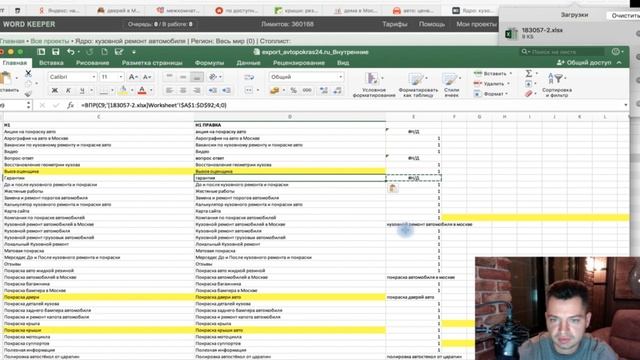This screenshot has height=360, width=640.
Task: Open the Формулы ribbon tab
Action: (x=209, y=63)
